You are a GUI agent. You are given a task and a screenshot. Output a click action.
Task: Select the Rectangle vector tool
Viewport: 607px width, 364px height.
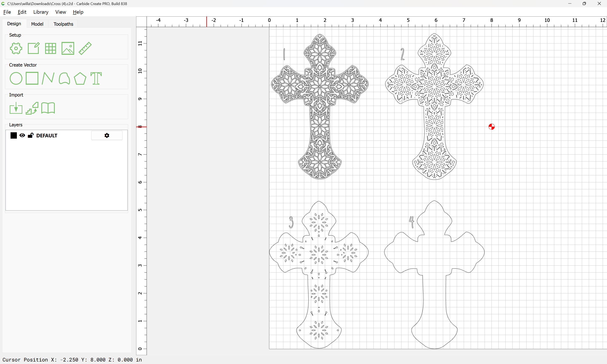32,79
